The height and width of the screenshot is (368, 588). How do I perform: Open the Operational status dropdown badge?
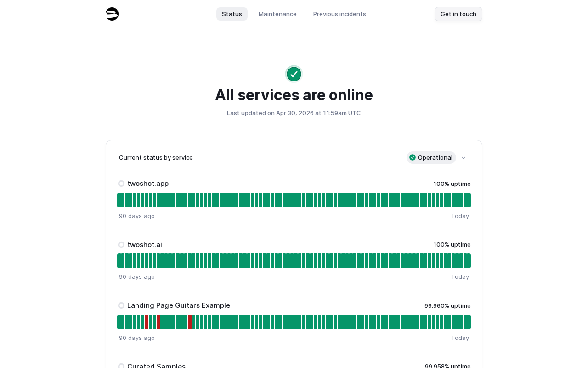pos(431,157)
